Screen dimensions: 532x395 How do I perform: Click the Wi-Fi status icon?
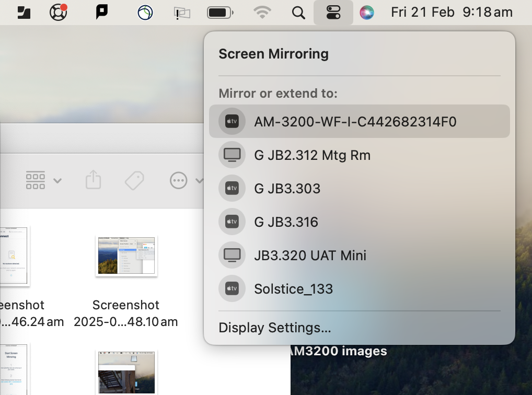pyautogui.click(x=262, y=12)
